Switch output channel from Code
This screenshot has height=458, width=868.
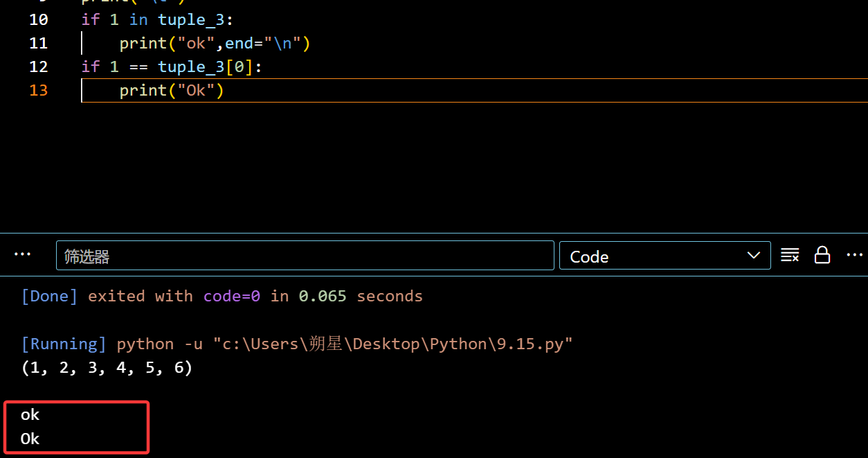[664, 256]
